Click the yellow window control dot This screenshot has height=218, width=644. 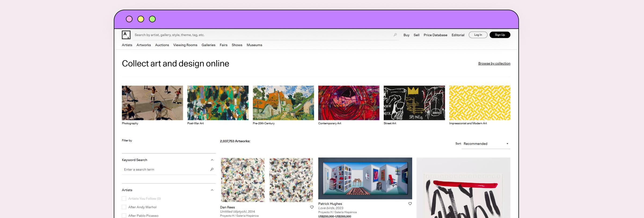pos(141,19)
